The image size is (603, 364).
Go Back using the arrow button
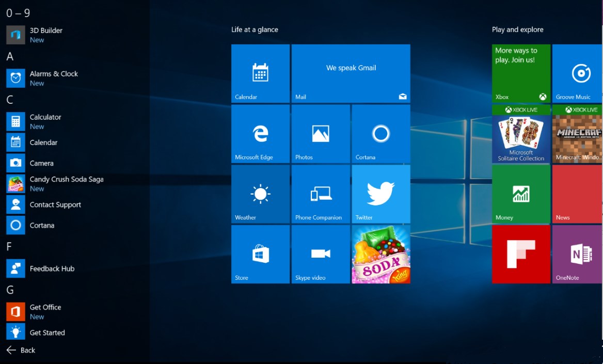[x=21, y=350]
